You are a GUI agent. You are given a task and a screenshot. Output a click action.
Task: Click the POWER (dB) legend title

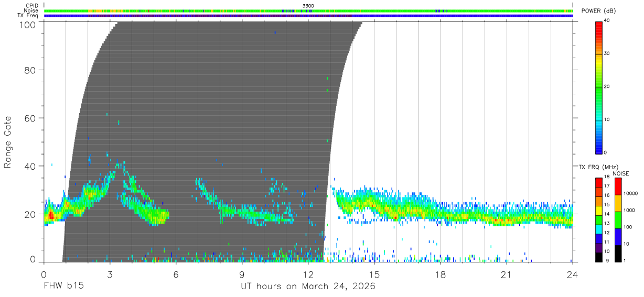[599, 11]
